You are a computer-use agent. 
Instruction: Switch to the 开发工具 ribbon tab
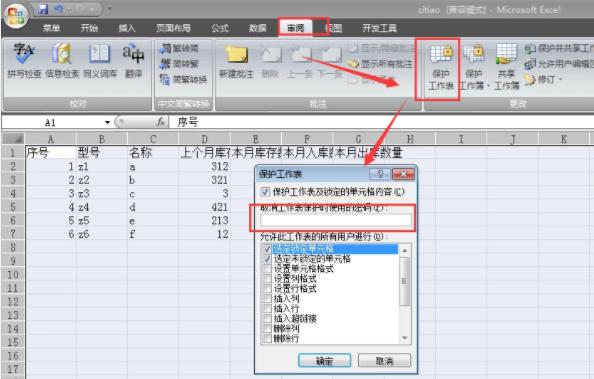(x=379, y=28)
